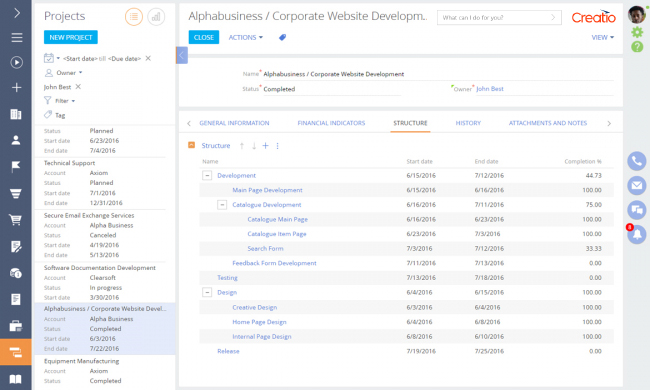
Task: Switch to General Information tab
Action: 234,123
